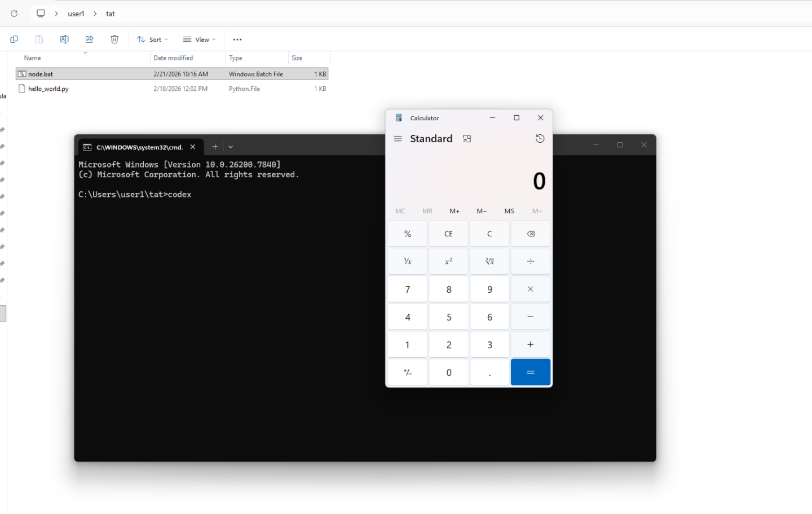Click the reciprocal 1/x button in Calculator
812x514 pixels.
(x=408, y=261)
